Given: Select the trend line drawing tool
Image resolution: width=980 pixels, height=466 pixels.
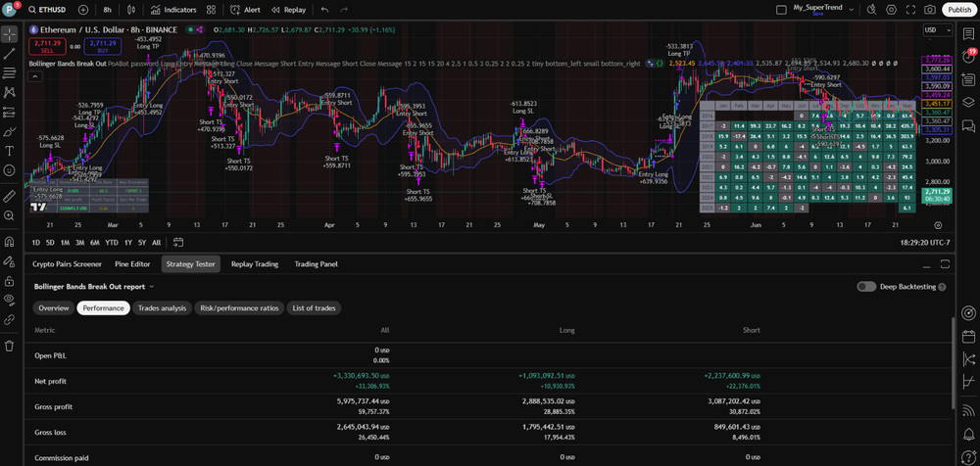Looking at the screenshot, I should pyautogui.click(x=10, y=54).
